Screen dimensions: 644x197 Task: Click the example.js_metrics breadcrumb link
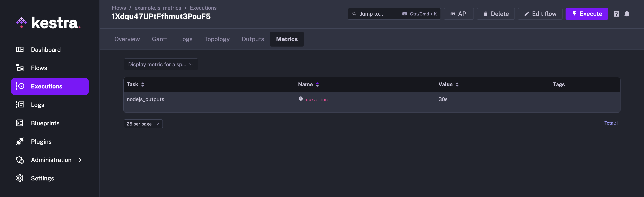pos(158,8)
